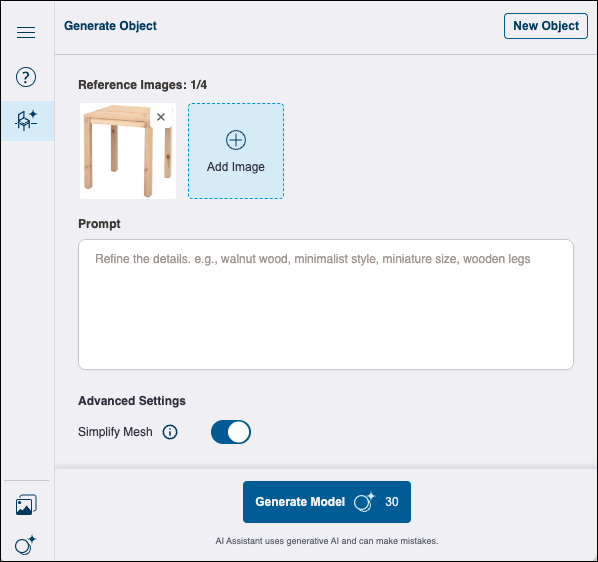This screenshot has width=598, height=562.
Task: Focus the Prompt text area
Action: (x=326, y=304)
